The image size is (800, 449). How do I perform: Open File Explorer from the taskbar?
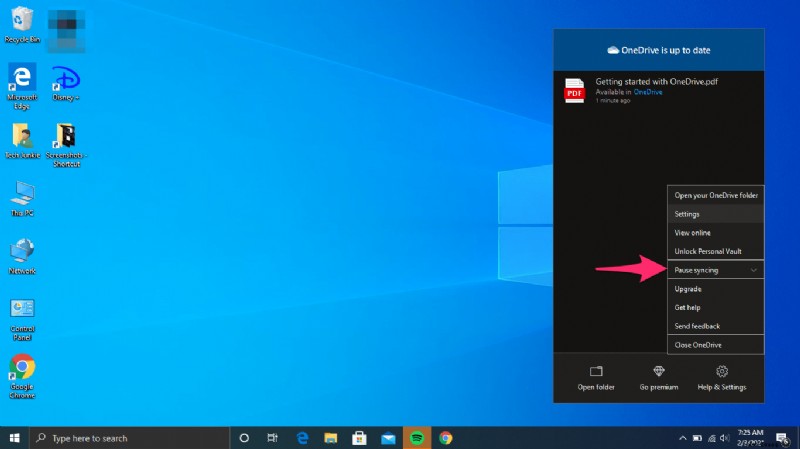pos(331,438)
